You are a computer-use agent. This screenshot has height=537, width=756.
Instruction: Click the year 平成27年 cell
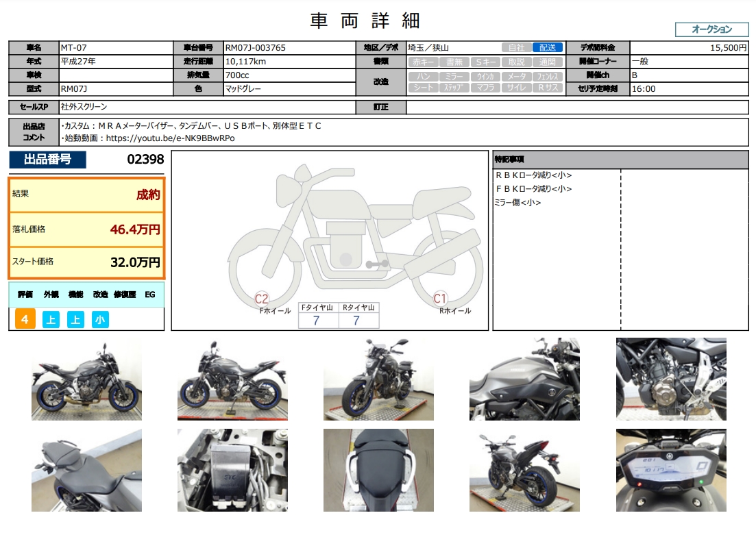pos(116,62)
